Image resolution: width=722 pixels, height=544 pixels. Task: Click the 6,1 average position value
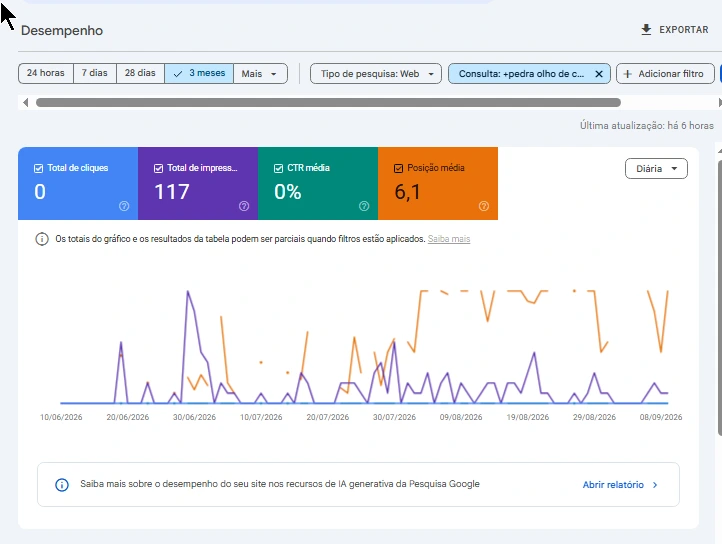pyautogui.click(x=408, y=192)
